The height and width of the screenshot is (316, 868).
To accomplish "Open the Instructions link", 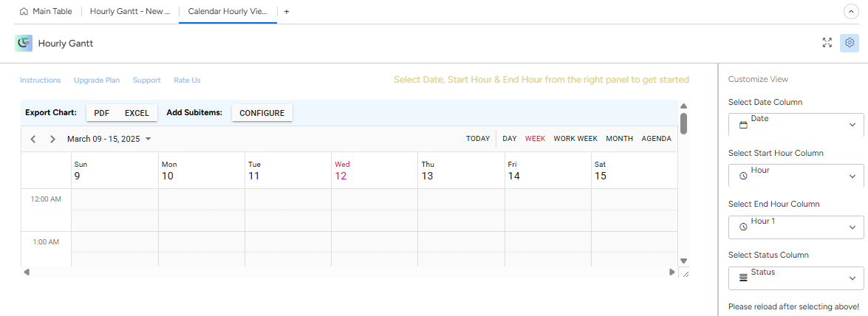I will coord(41,80).
